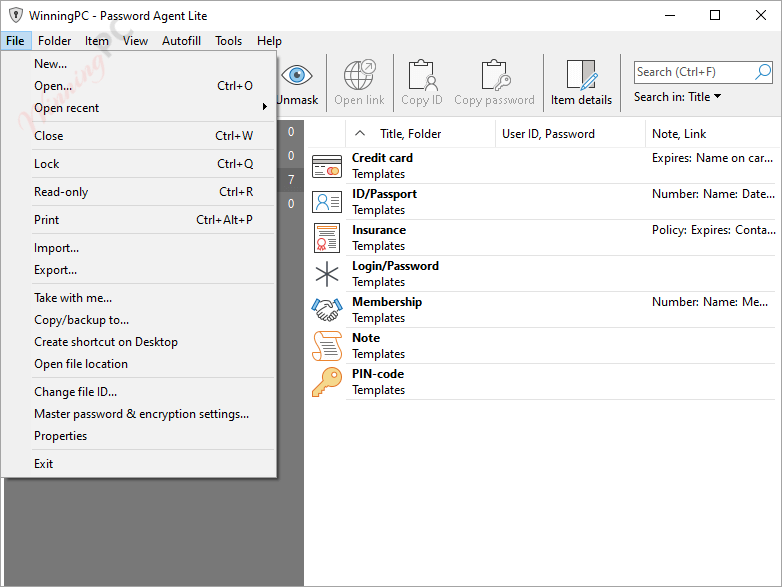This screenshot has width=782, height=587.
Task: Click the 'Number: Name: Date...' note
Action: pos(713,194)
